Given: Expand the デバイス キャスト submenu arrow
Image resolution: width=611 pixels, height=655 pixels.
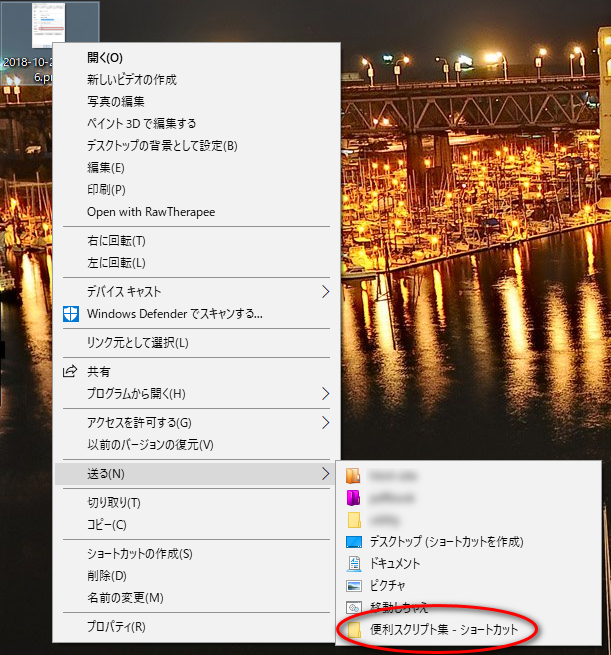Looking at the screenshot, I should click(x=325, y=292).
